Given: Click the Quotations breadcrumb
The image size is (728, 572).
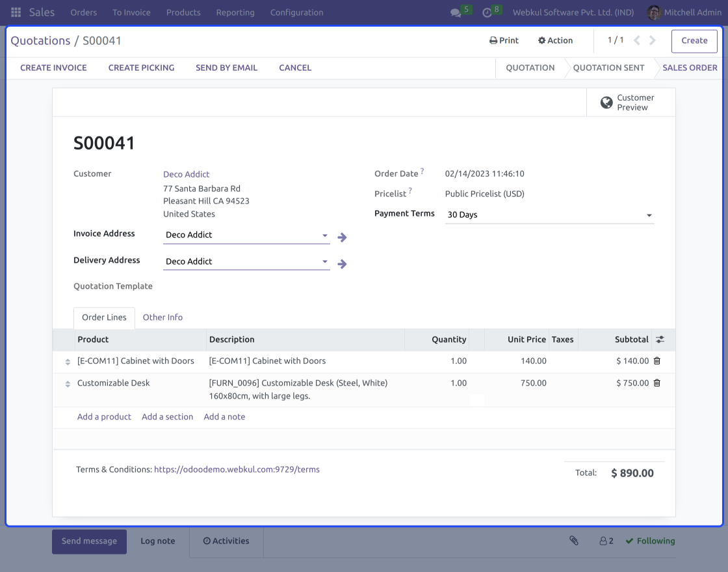Looking at the screenshot, I should pyautogui.click(x=40, y=41).
